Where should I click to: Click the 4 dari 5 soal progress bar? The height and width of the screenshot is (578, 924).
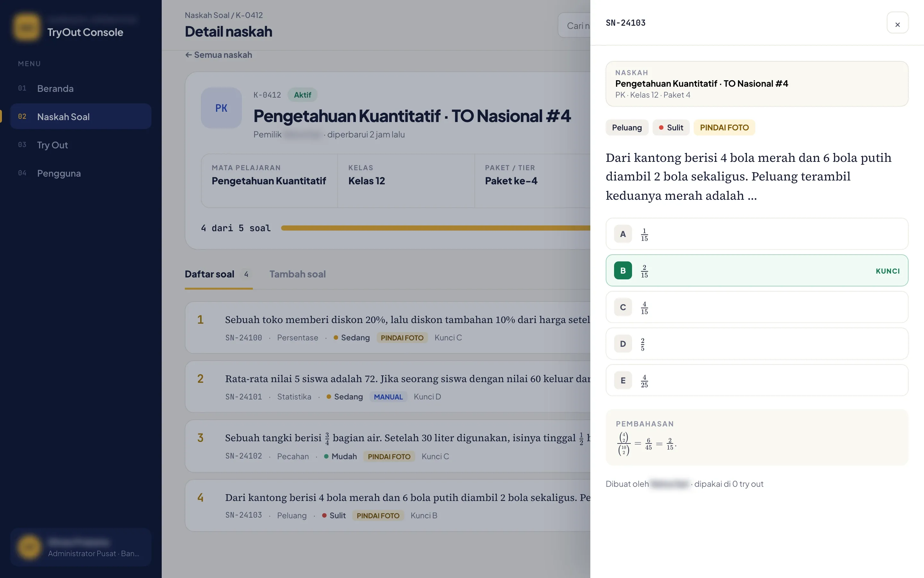(435, 228)
